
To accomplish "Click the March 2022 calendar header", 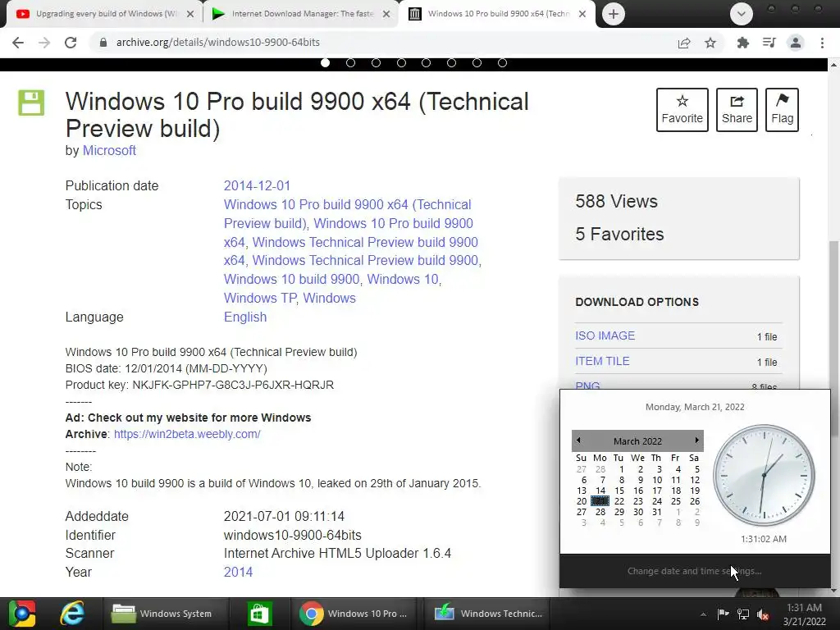I will 637,441.
